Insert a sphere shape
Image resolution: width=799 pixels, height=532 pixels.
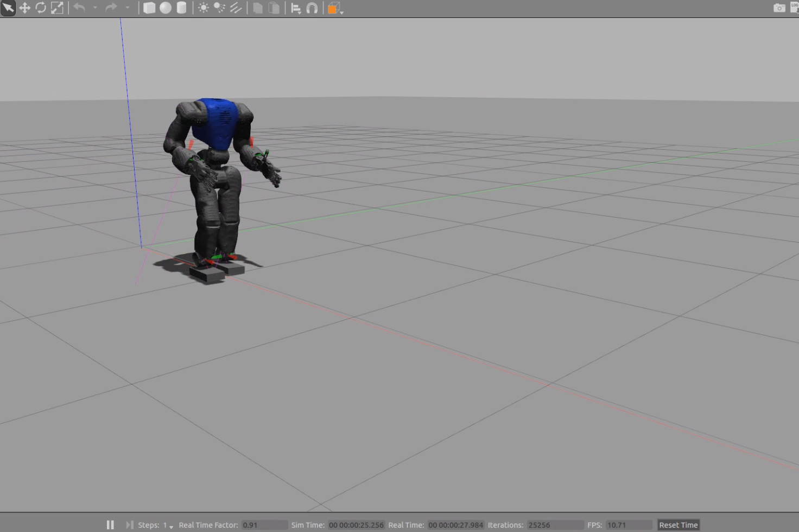[x=166, y=8]
